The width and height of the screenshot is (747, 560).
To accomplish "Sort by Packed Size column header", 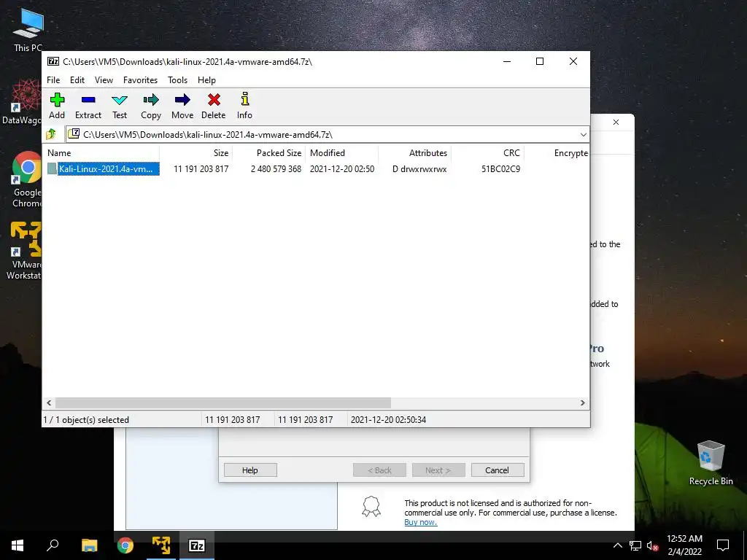I will pyautogui.click(x=268, y=153).
